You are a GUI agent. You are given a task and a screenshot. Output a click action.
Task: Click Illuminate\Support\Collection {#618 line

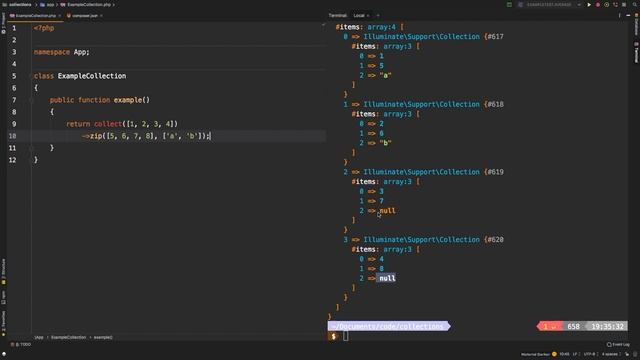[x=423, y=104]
